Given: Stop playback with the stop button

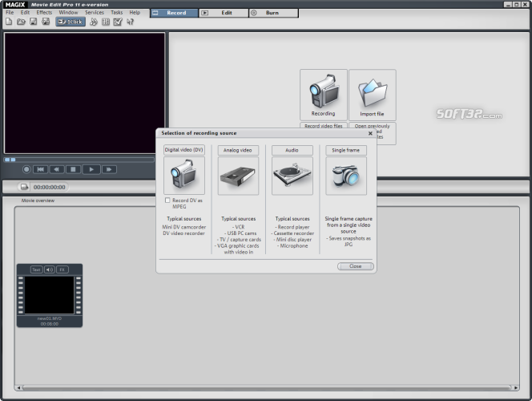Looking at the screenshot, I should [x=73, y=169].
